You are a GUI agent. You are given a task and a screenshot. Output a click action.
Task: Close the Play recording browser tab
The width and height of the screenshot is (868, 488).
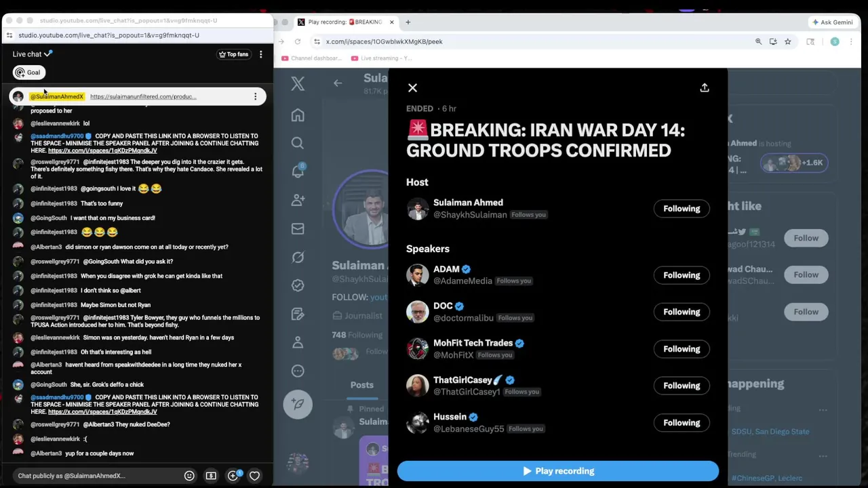[x=391, y=22]
